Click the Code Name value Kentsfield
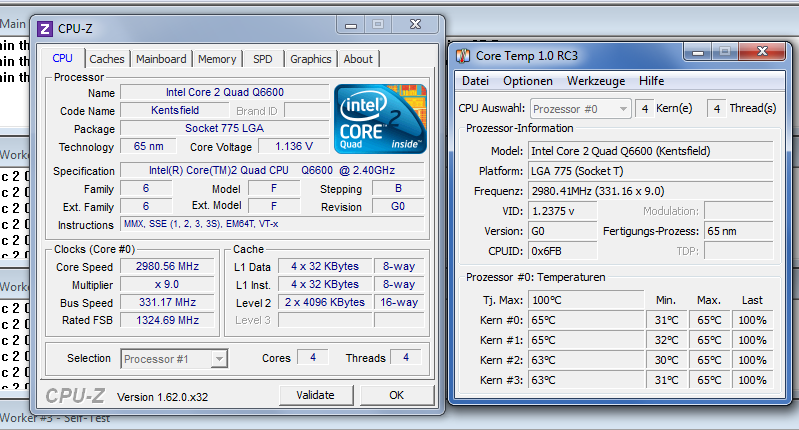 coord(175,110)
